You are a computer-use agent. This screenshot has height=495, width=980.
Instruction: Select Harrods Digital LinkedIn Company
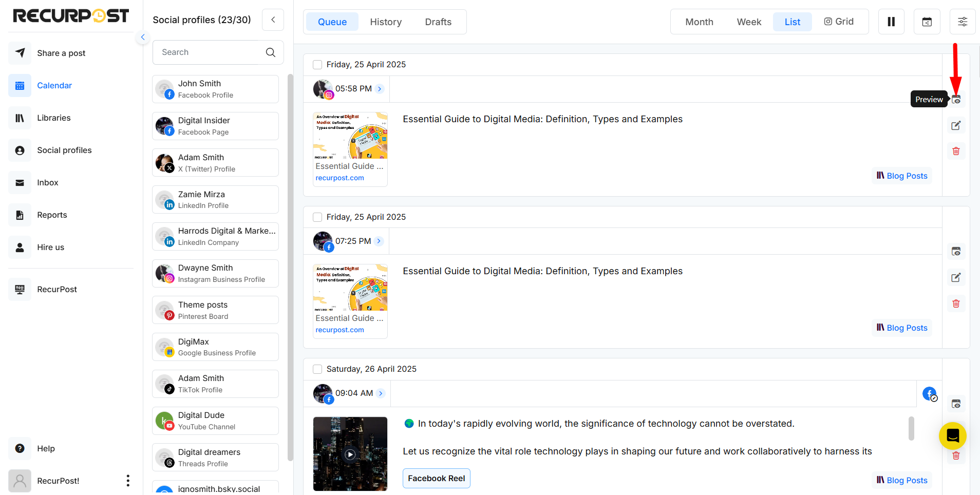tap(215, 236)
